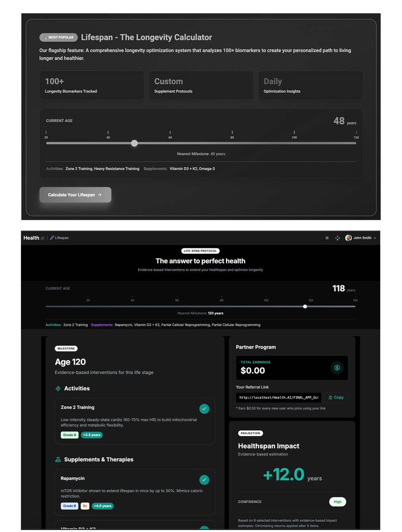Click the Most Popular badge
Viewport: 402px width, 532px height.
pos(59,37)
